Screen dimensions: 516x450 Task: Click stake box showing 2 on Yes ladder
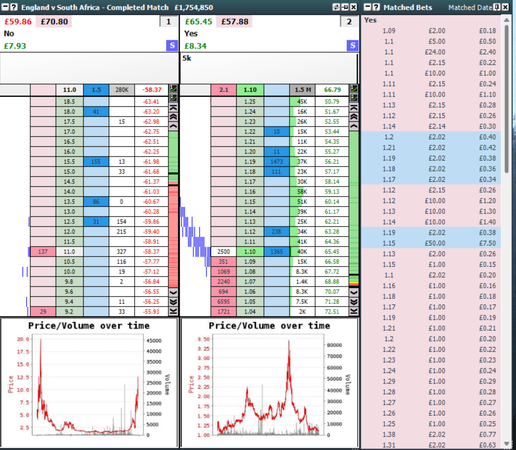pos(349,22)
